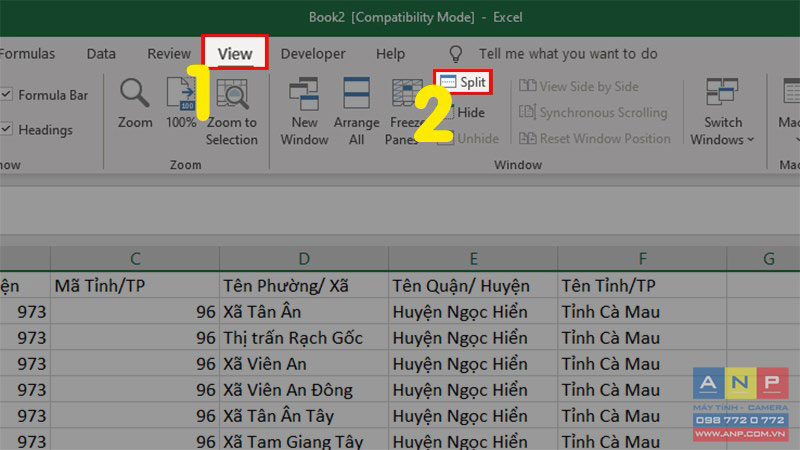
Task: Select the cell 'Xã Tân Ân Tây'
Action: tap(304, 415)
